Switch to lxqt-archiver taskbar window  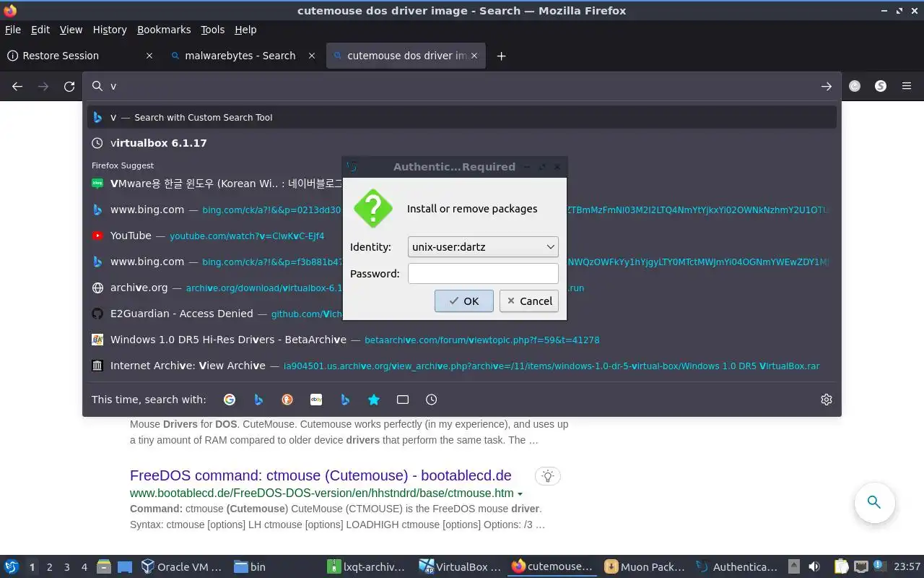(367, 566)
